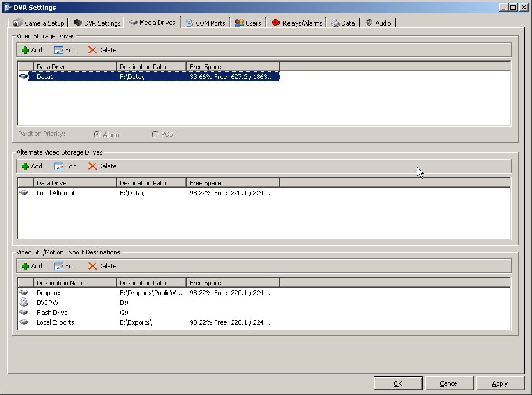
Task: Click the DVDRW disc drive icon
Action: (24, 303)
